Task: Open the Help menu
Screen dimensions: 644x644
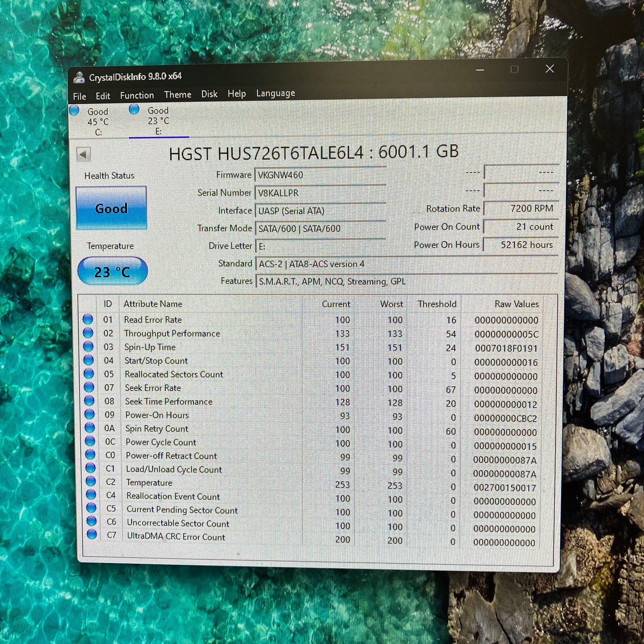Action: point(237,94)
